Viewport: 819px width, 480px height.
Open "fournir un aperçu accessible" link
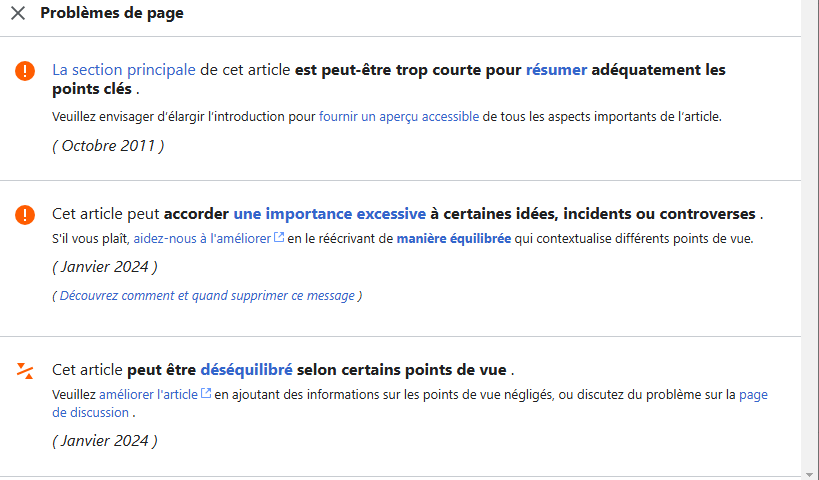click(399, 116)
